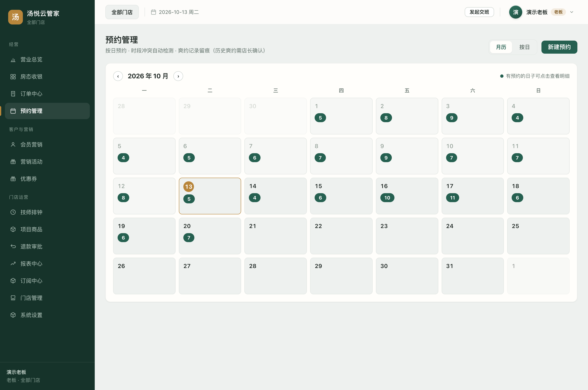This screenshot has height=390, width=588.
Task: Open 门店管理 store icon
Action: [13, 298]
